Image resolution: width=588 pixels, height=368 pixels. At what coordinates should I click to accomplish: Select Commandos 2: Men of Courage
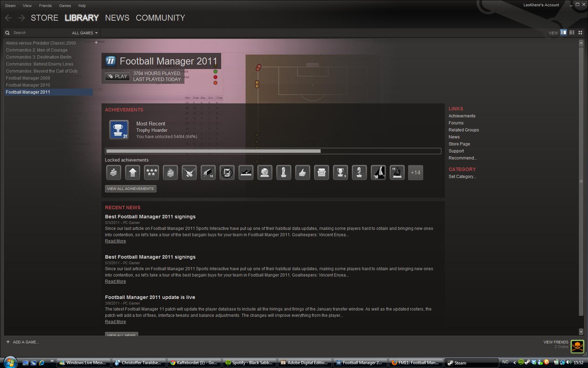pyautogui.click(x=36, y=50)
